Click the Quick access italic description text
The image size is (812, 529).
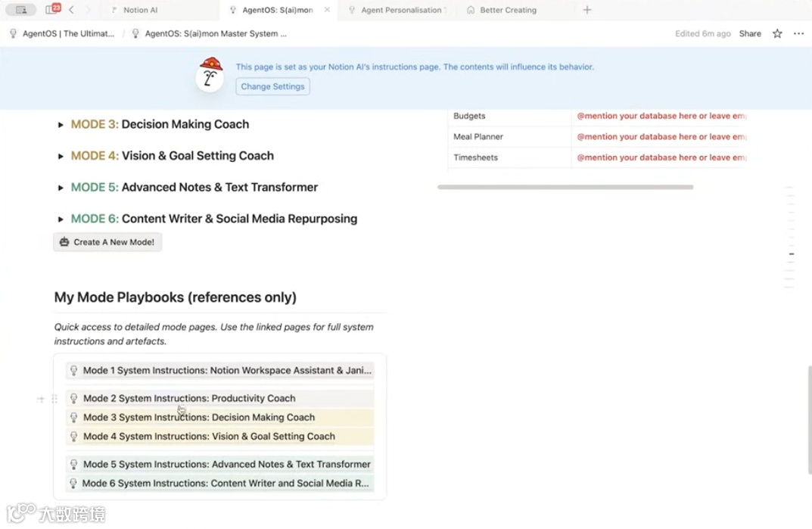tap(214, 335)
